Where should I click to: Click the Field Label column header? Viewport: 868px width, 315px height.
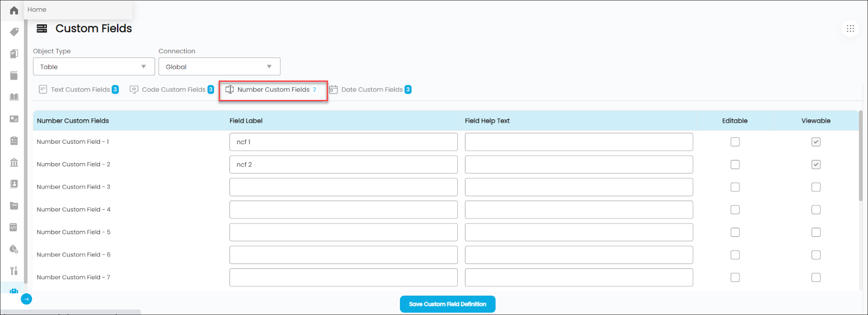click(246, 121)
